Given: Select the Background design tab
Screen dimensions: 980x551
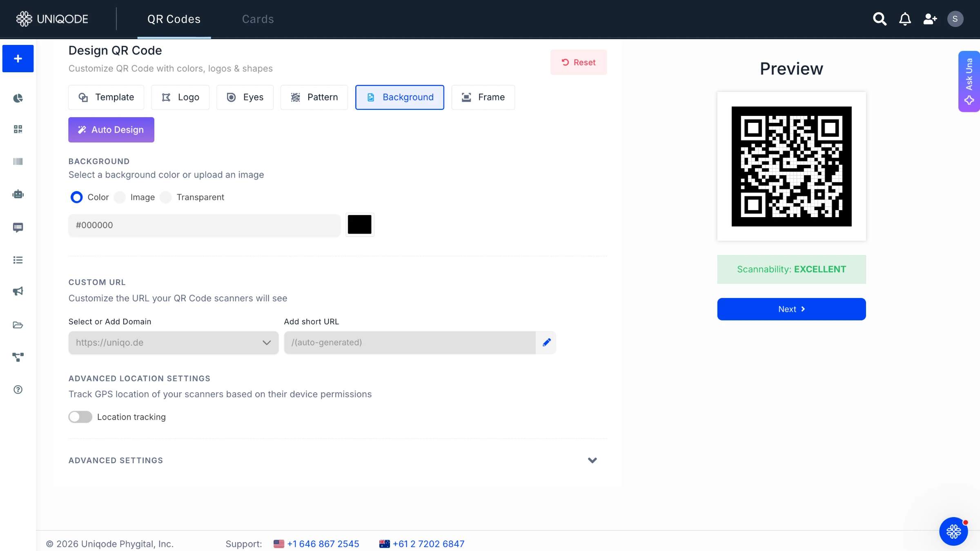Looking at the screenshot, I should [400, 97].
